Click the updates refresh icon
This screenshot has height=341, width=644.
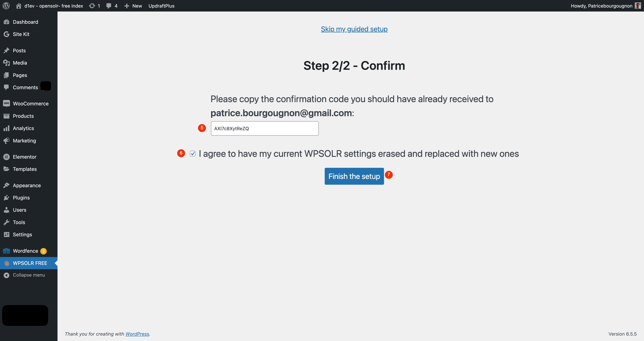coord(92,6)
